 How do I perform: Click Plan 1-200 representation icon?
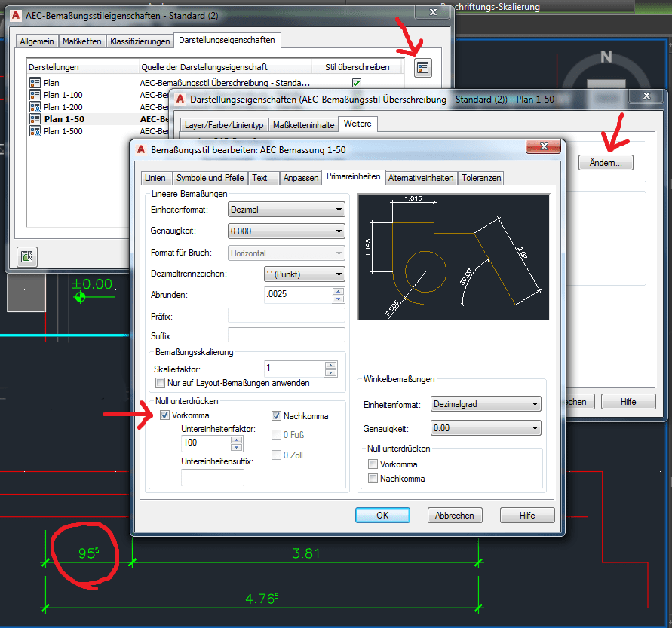[35, 106]
